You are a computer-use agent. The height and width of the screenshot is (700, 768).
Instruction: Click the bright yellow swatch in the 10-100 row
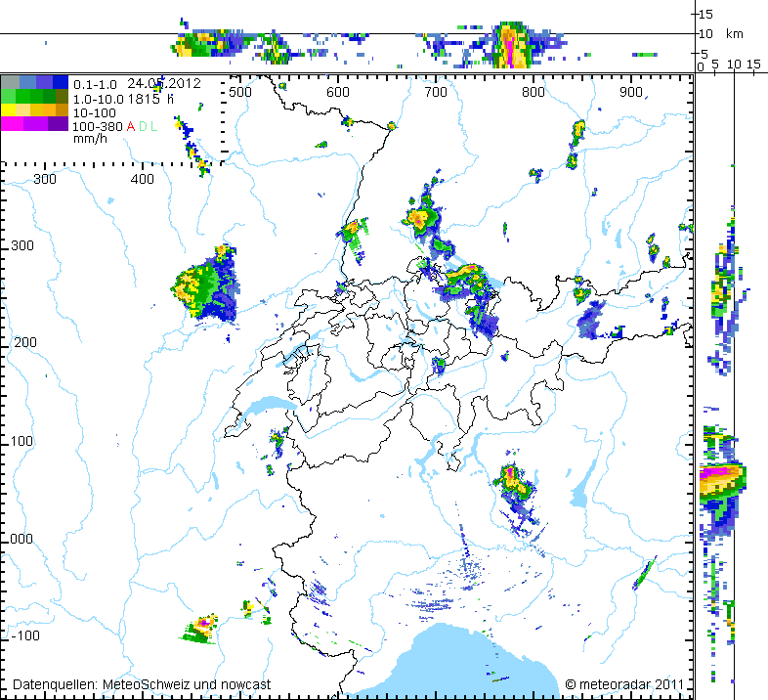[x=9, y=110]
